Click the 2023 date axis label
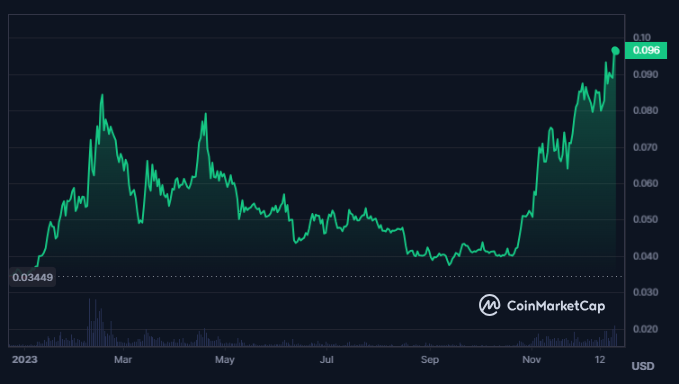This screenshot has height=384, width=679. (x=25, y=359)
